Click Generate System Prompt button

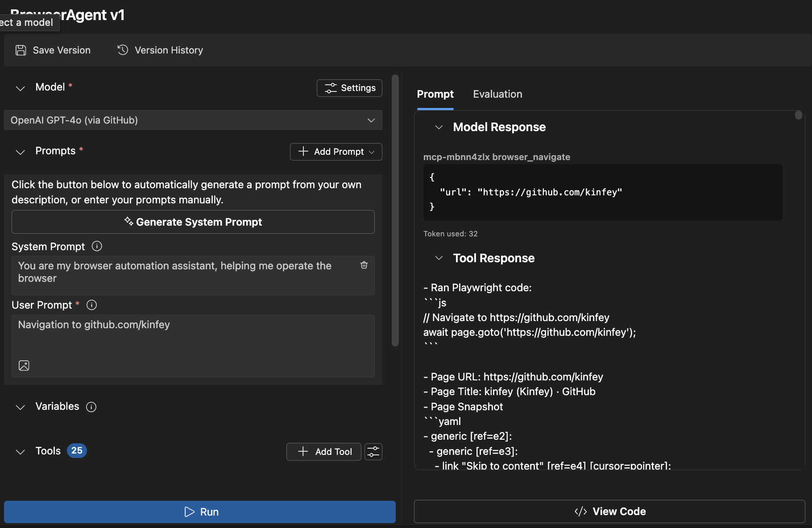click(x=193, y=222)
